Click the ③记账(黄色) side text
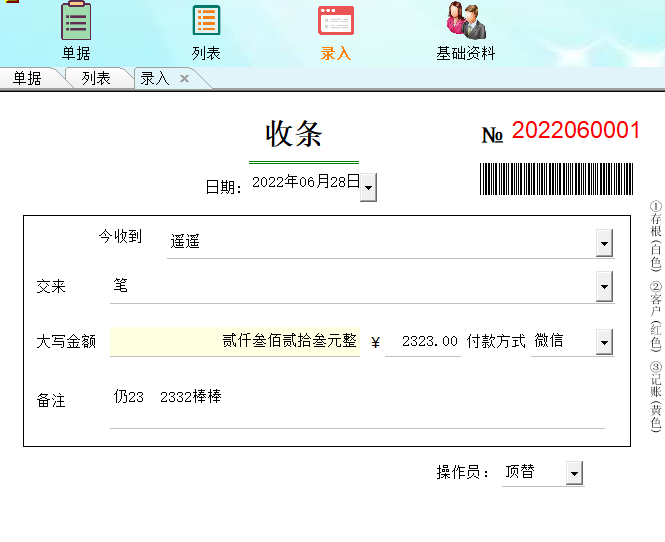 [x=656, y=397]
